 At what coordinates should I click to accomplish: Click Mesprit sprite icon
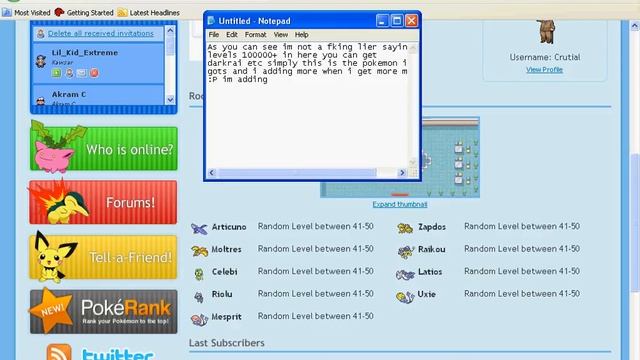(x=199, y=319)
